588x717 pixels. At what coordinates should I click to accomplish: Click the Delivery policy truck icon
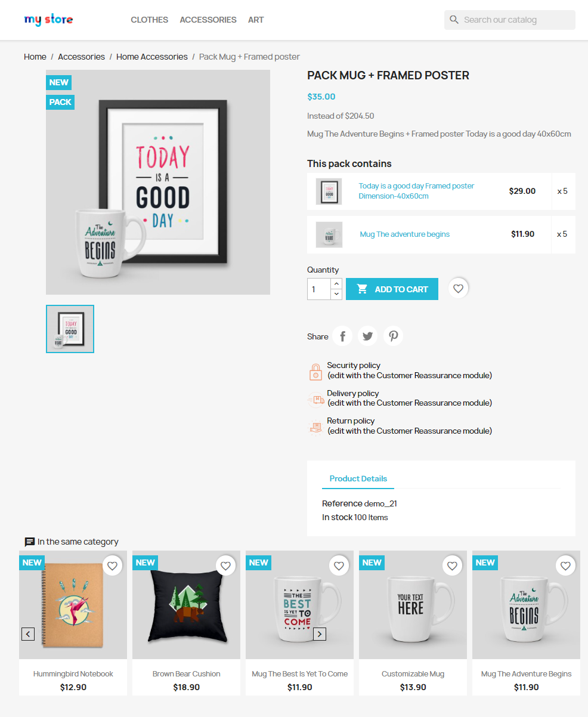click(315, 400)
